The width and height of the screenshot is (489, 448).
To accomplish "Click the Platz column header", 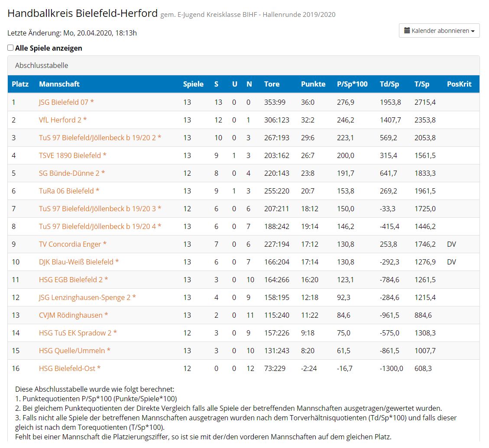I will (20, 84).
